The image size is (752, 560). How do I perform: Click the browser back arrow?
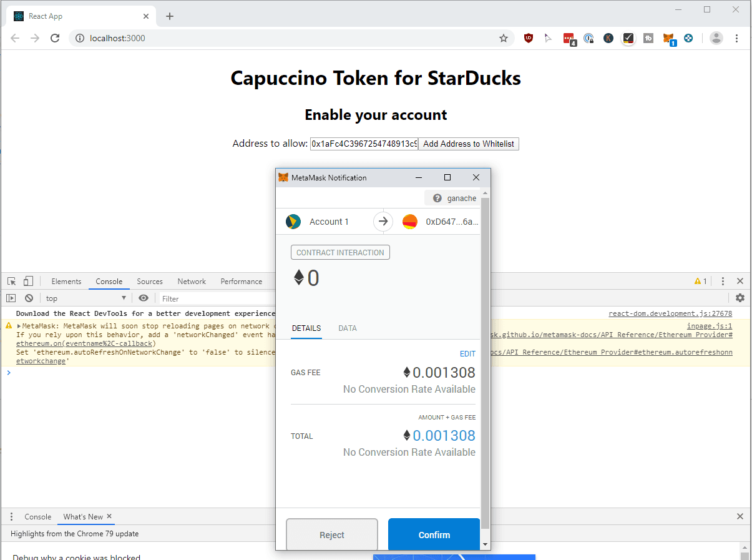click(15, 38)
